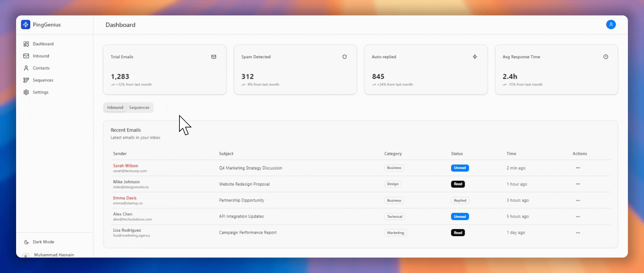Click the PingGenius lightning logo icon
644x273 pixels.
pos(25,24)
